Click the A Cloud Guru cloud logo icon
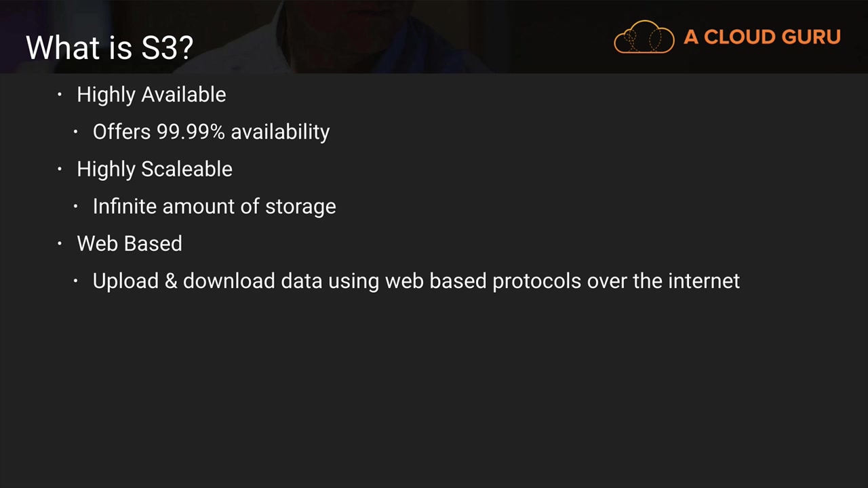The height and width of the screenshot is (488, 868). point(644,37)
